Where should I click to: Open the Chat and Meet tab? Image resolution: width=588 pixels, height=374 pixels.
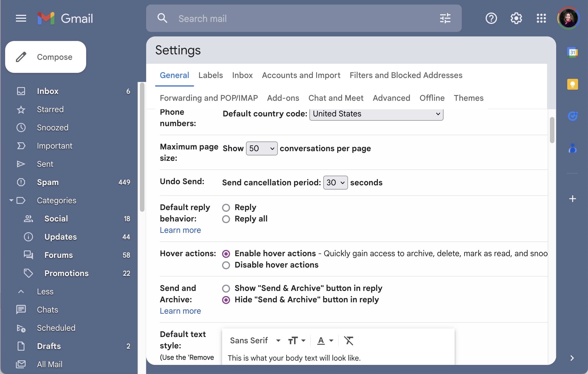click(336, 98)
